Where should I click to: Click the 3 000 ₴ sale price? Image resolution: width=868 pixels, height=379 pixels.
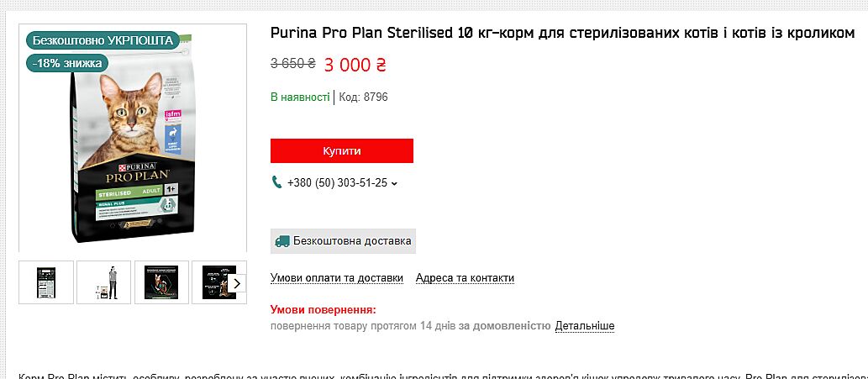click(354, 65)
